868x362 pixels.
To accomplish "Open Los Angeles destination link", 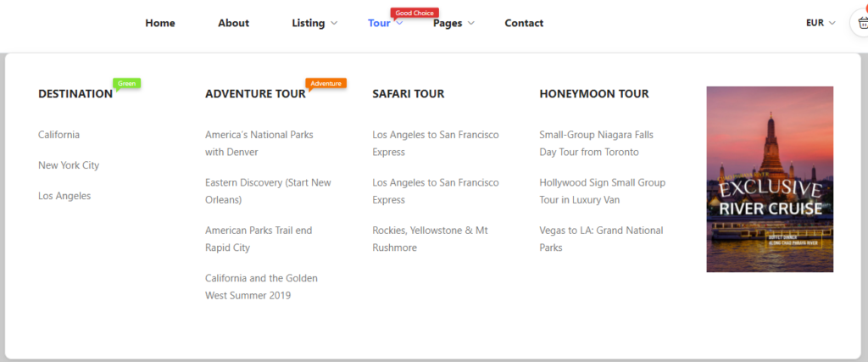I will click(64, 196).
